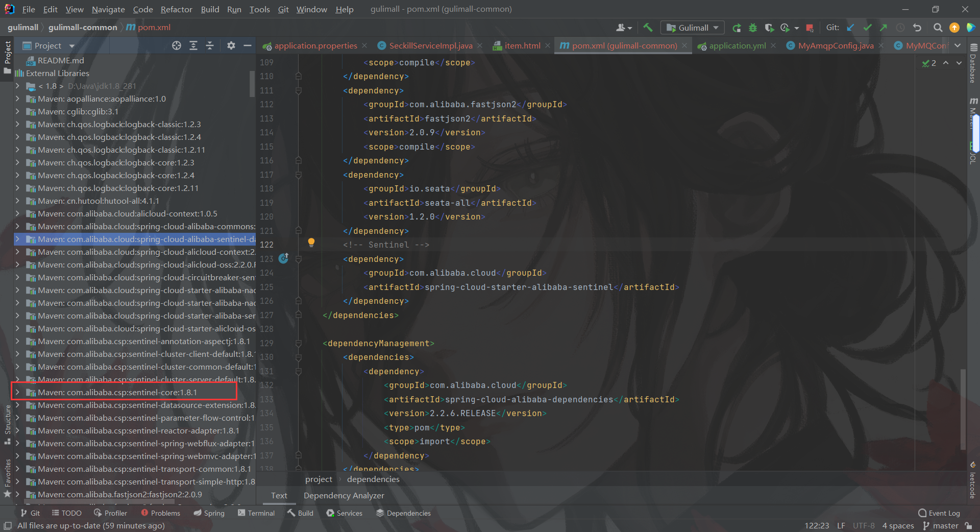Viewport: 980px width, 532px height.
Task: Collapse all nodes in Project panel
Action: tap(210, 45)
